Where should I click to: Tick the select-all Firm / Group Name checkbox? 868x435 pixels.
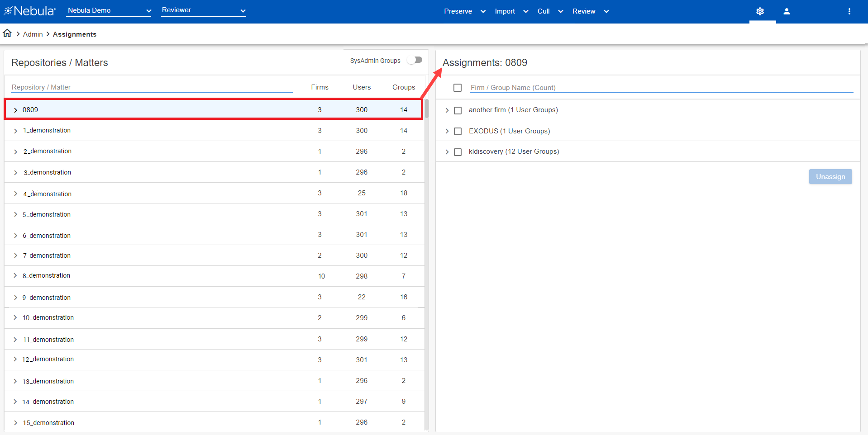(x=458, y=88)
